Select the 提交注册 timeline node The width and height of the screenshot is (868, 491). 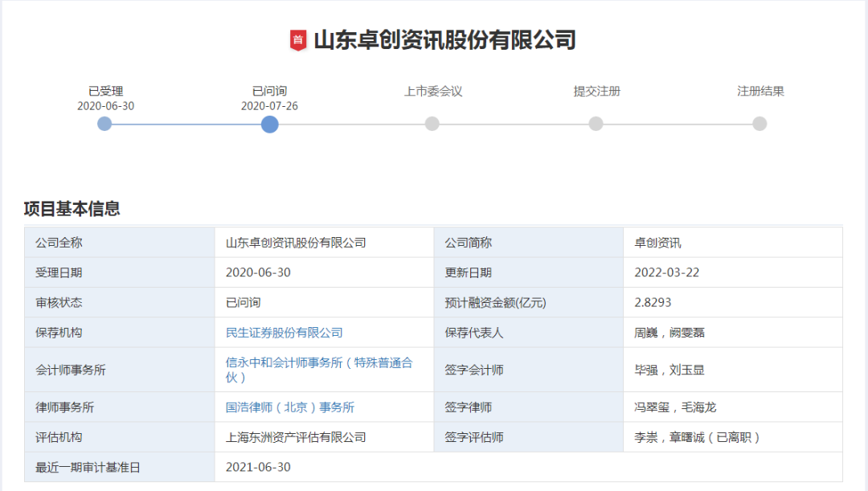[x=596, y=124]
